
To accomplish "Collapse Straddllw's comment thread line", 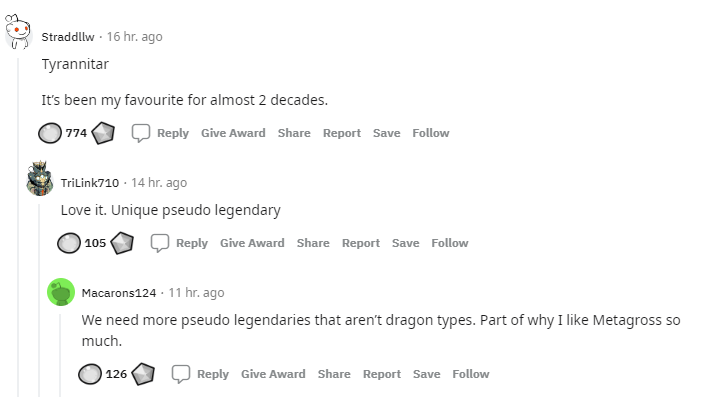I will (x=18, y=227).
